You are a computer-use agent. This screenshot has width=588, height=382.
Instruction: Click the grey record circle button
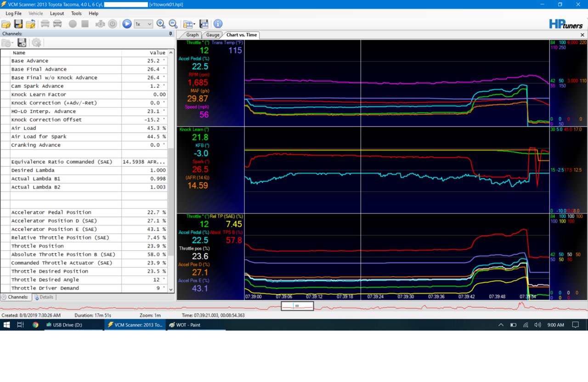(73, 24)
